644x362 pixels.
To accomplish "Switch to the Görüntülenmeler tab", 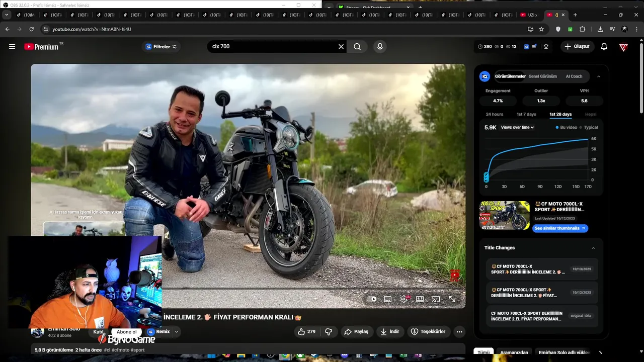I will [x=510, y=76].
